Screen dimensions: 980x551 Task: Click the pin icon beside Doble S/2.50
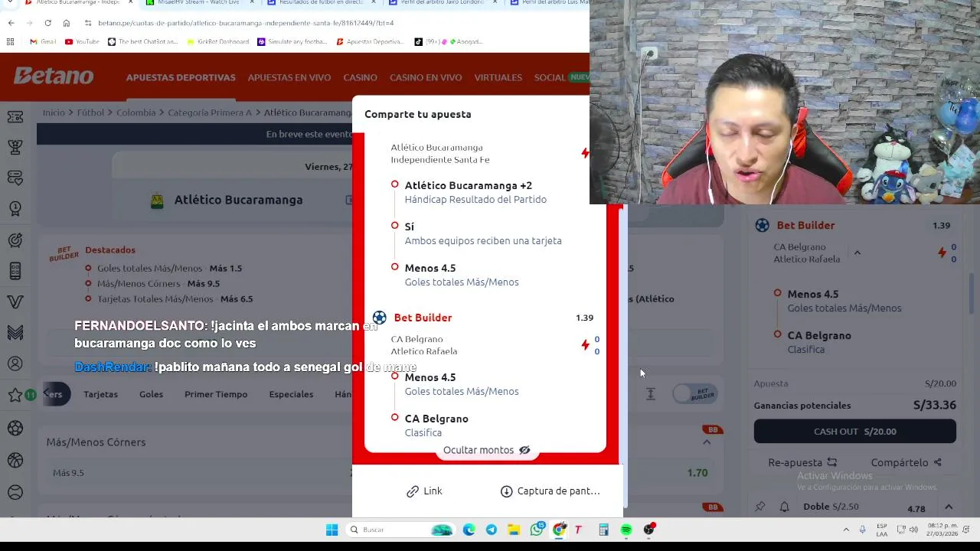click(x=759, y=507)
